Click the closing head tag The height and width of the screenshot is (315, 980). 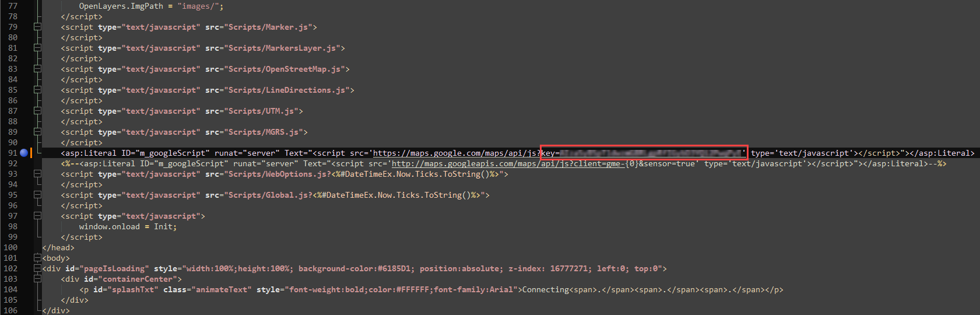pos(58,247)
